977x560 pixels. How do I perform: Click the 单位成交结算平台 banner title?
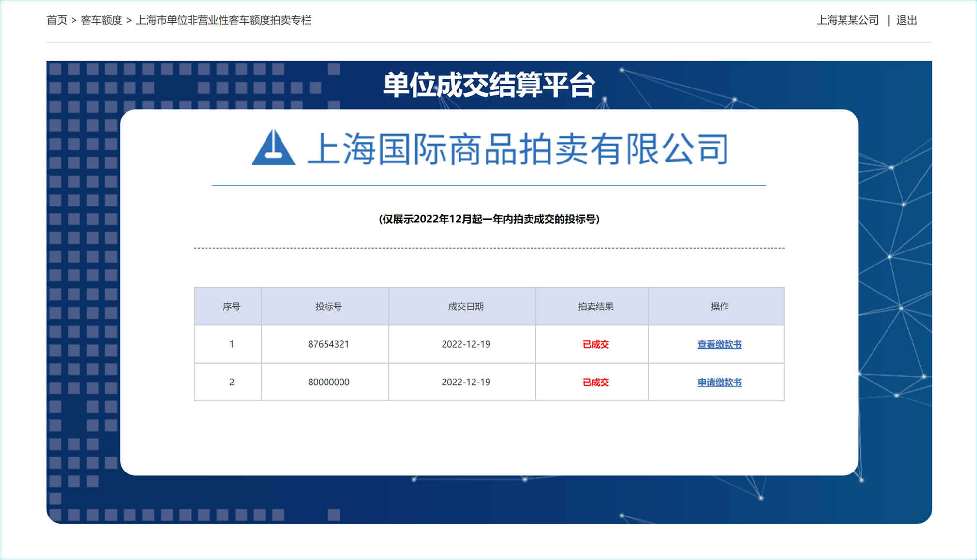(488, 85)
